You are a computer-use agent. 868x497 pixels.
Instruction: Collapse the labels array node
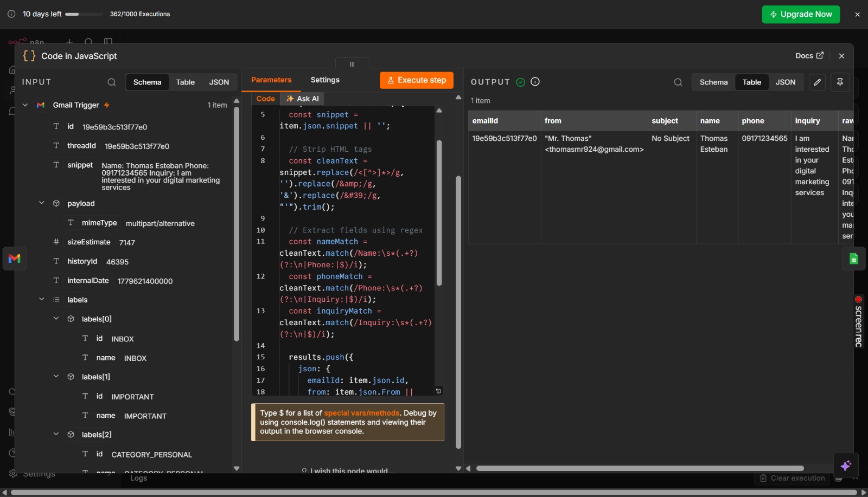(41, 299)
